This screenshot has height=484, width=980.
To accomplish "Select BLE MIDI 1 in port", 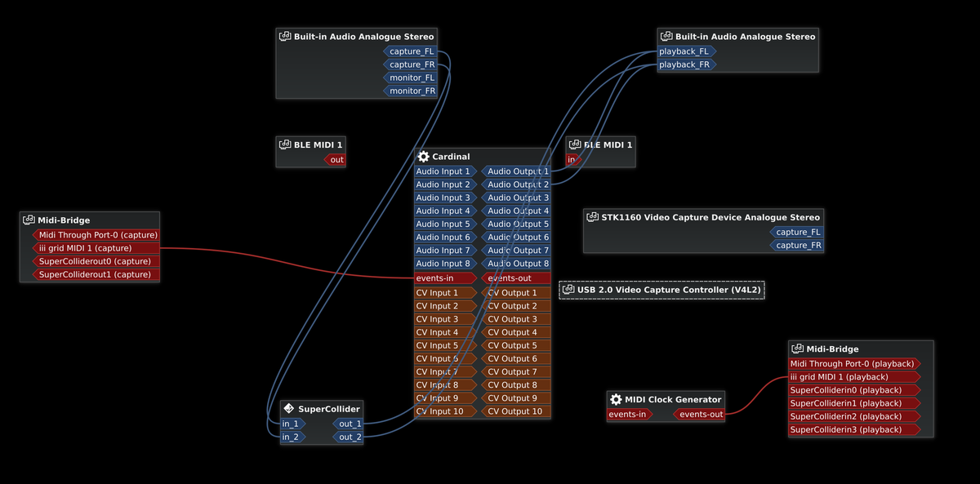I will pos(573,160).
